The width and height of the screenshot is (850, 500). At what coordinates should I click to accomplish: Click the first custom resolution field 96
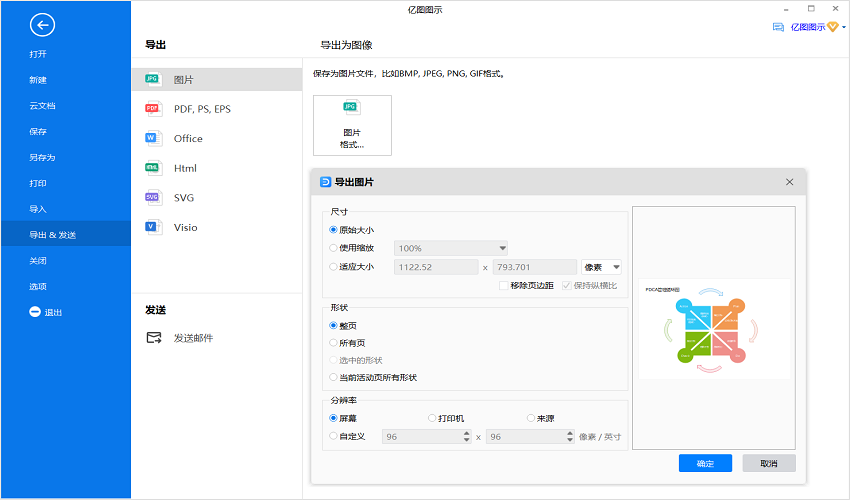click(426, 437)
